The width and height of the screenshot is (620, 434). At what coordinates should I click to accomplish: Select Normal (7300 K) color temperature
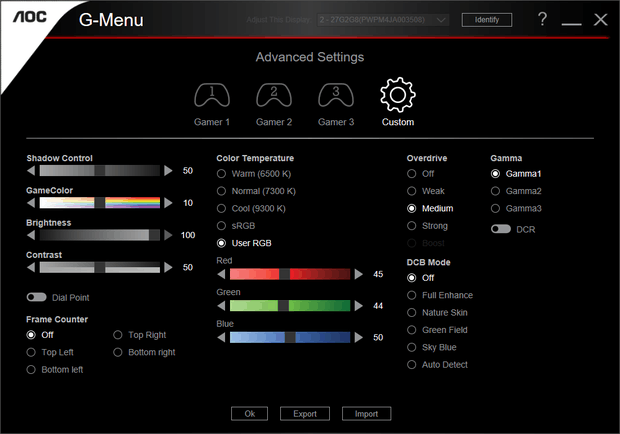pos(256,191)
